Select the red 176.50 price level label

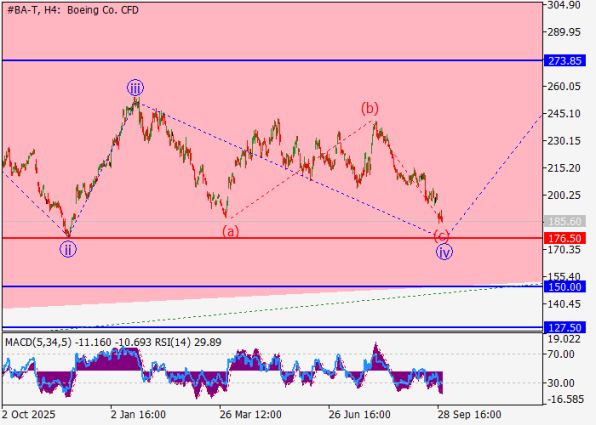564,238
